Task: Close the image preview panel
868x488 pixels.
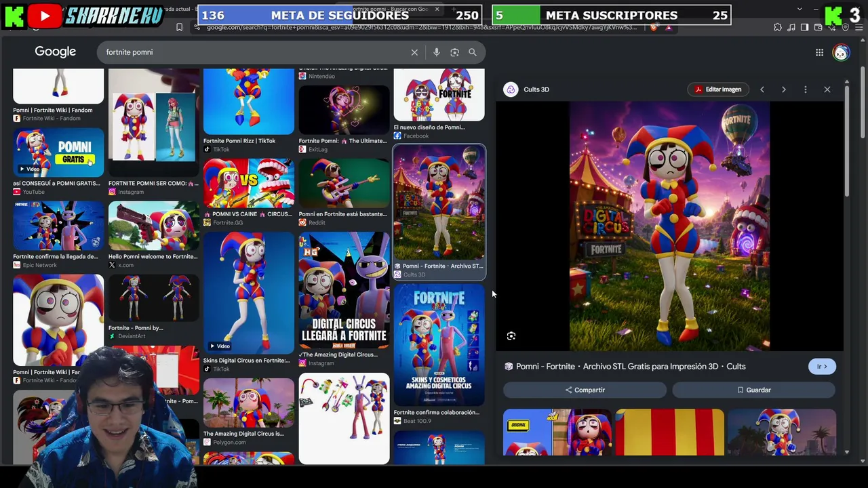Action: pyautogui.click(x=827, y=89)
